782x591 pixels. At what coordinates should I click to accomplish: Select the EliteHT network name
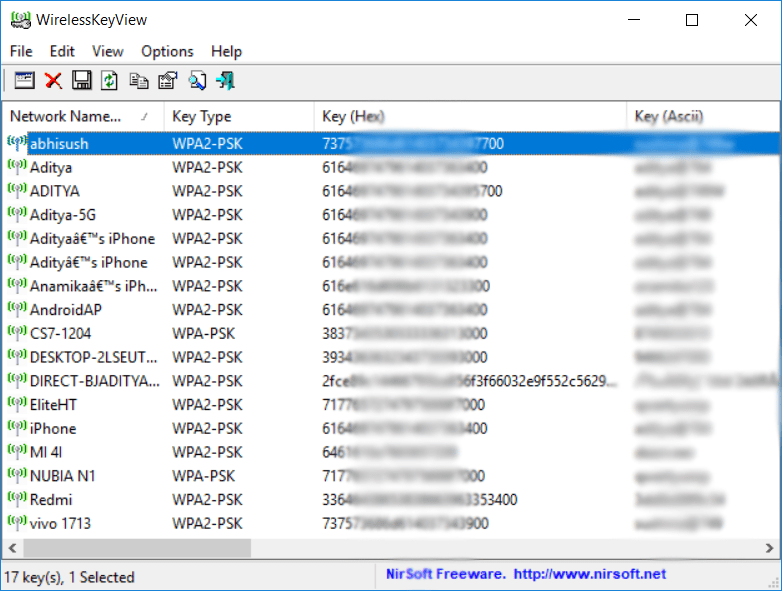[x=53, y=404]
